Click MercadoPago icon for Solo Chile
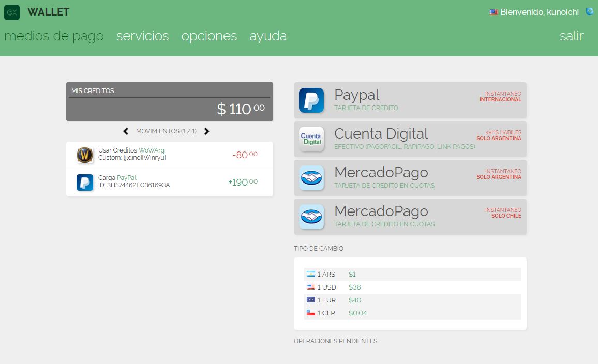 (311, 217)
